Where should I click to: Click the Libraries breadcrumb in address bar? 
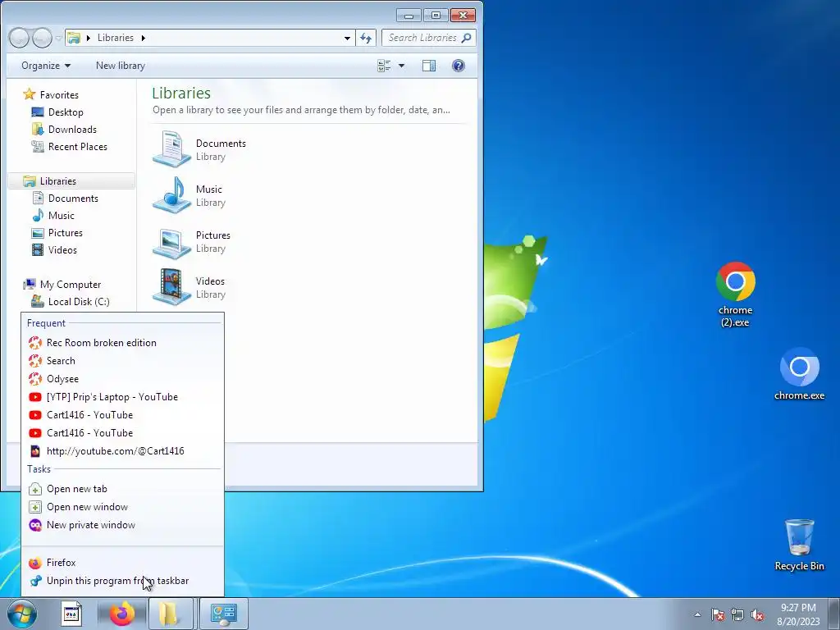pos(115,38)
